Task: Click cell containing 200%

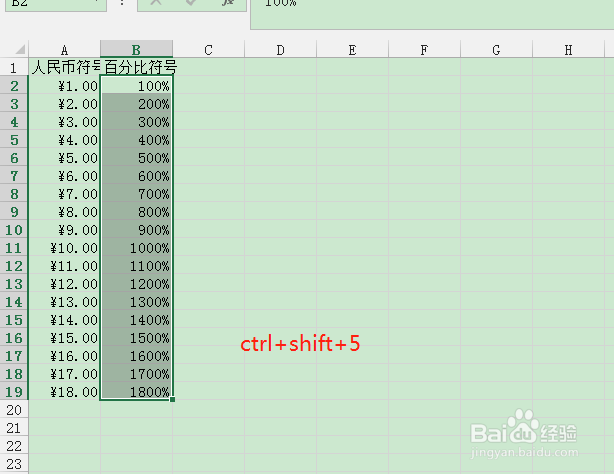Action: 136,103
